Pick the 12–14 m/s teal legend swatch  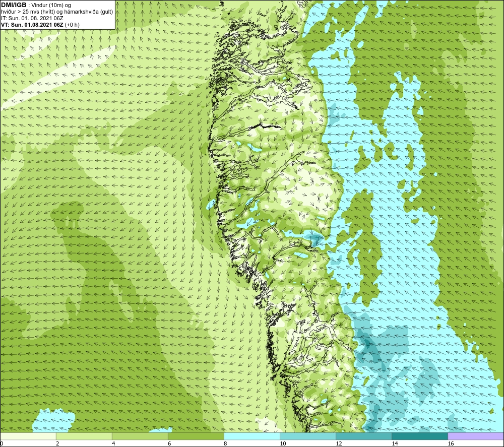(x=363, y=436)
